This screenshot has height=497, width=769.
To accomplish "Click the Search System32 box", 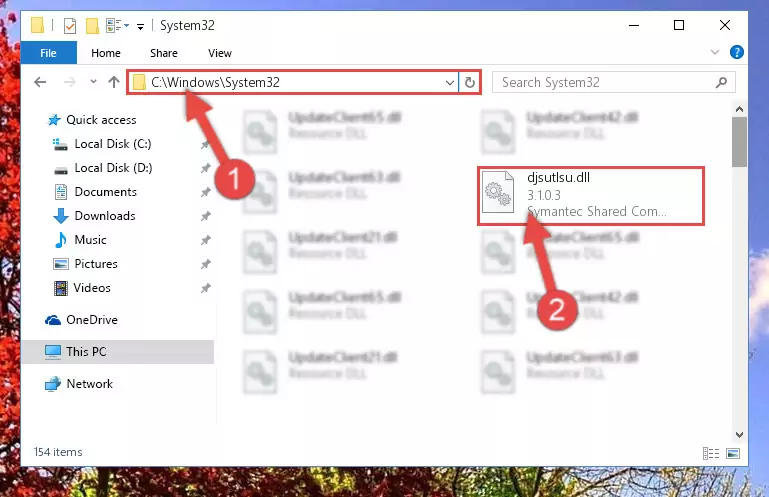I will pyautogui.click(x=614, y=82).
